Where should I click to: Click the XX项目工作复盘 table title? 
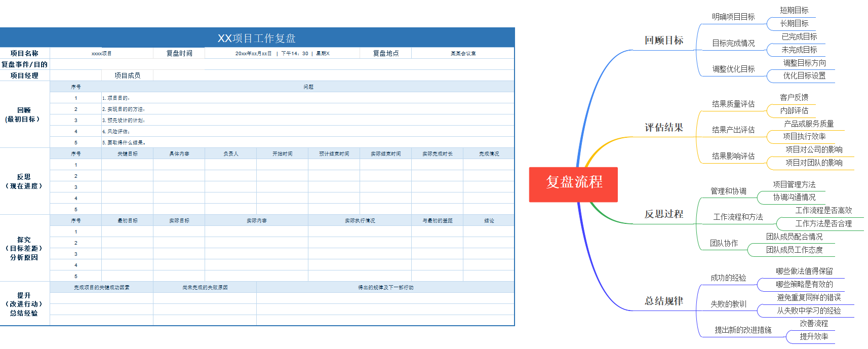[257, 38]
